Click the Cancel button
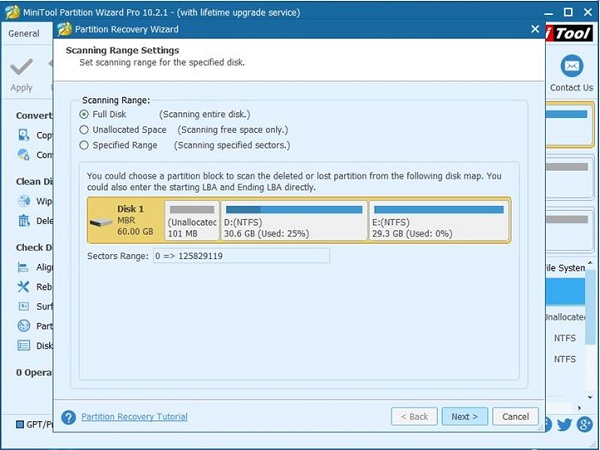Screen dimensions: 600x450 (515, 416)
